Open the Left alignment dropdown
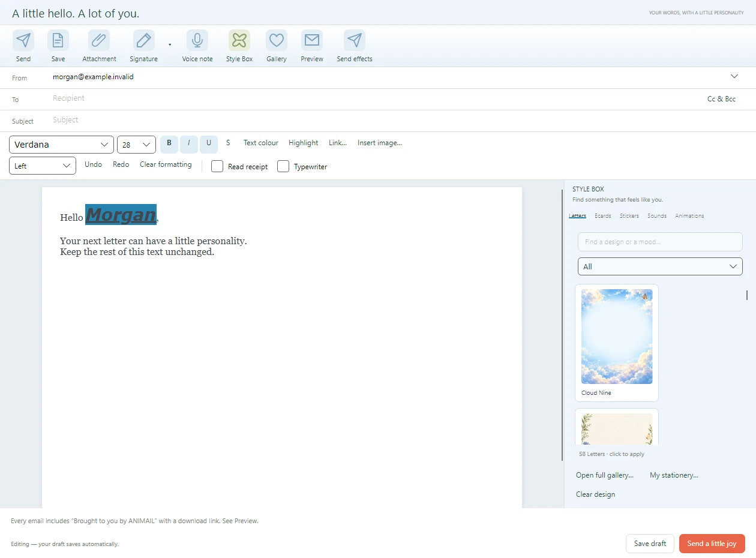 [43, 166]
